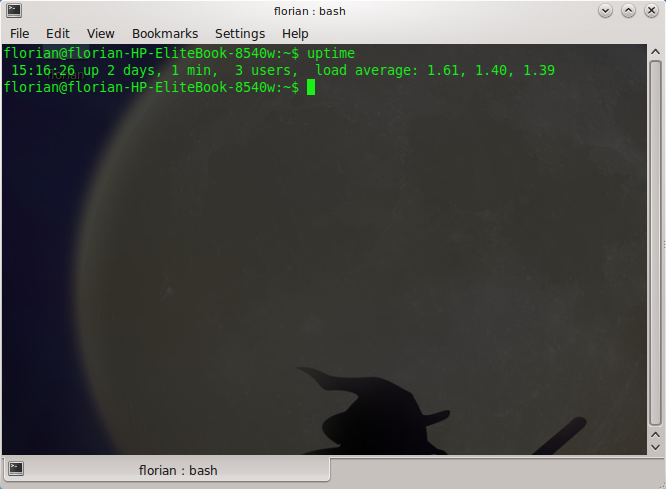This screenshot has width=666, height=489.
Task: Maximize the Konsole window
Action: coord(628,10)
